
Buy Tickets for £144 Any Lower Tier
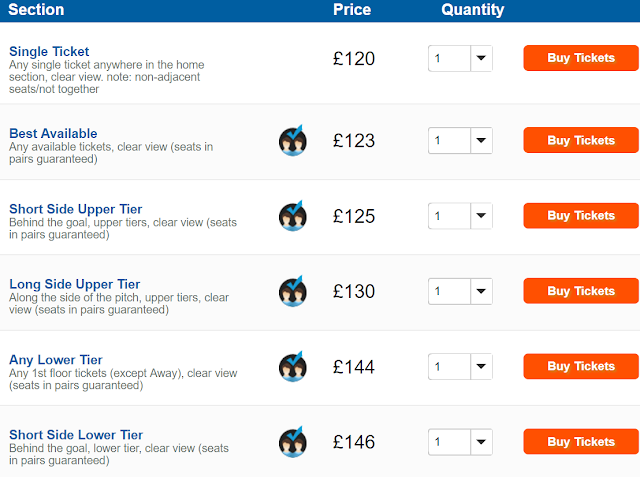click(x=581, y=367)
